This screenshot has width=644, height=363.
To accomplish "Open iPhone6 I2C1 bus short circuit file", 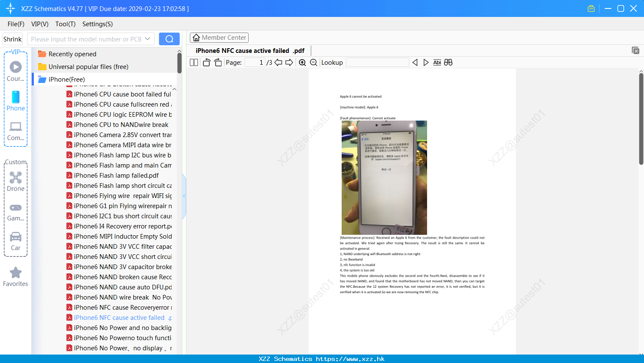I will [119, 216].
